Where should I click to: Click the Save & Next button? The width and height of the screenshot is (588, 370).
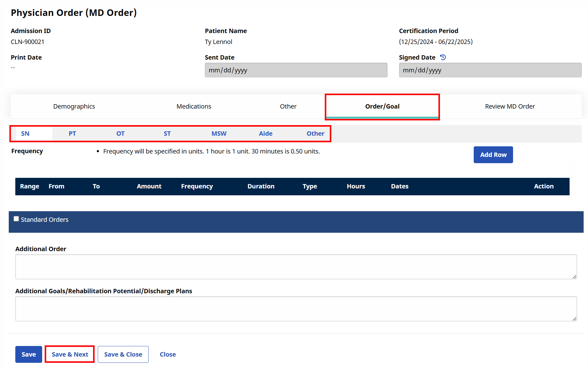point(69,354)
